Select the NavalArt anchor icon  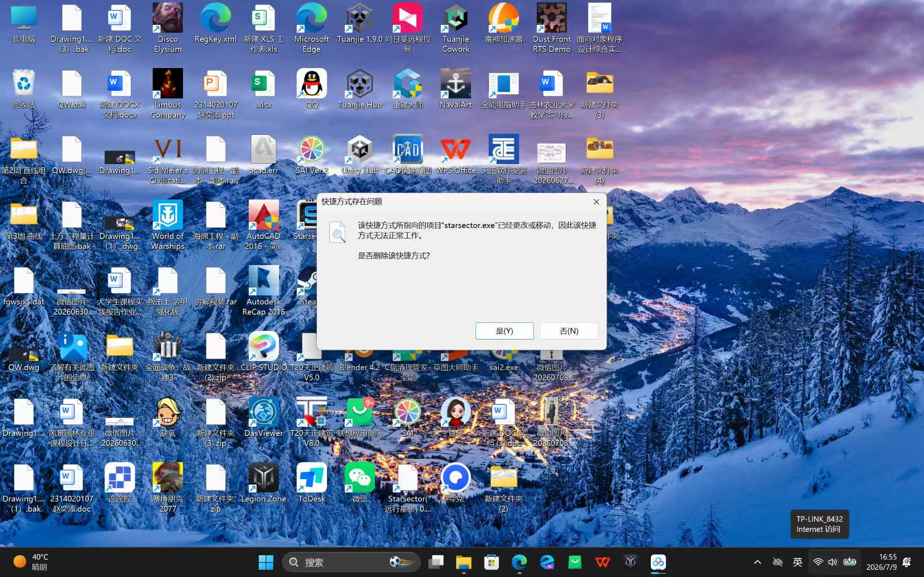pyautogui.click(x=456, y=89)
